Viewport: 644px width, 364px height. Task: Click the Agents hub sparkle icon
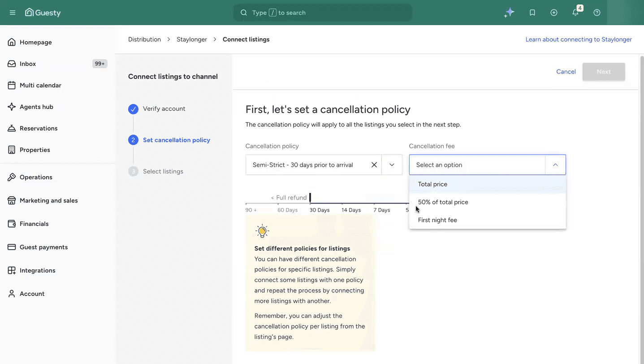pos(12,107)
